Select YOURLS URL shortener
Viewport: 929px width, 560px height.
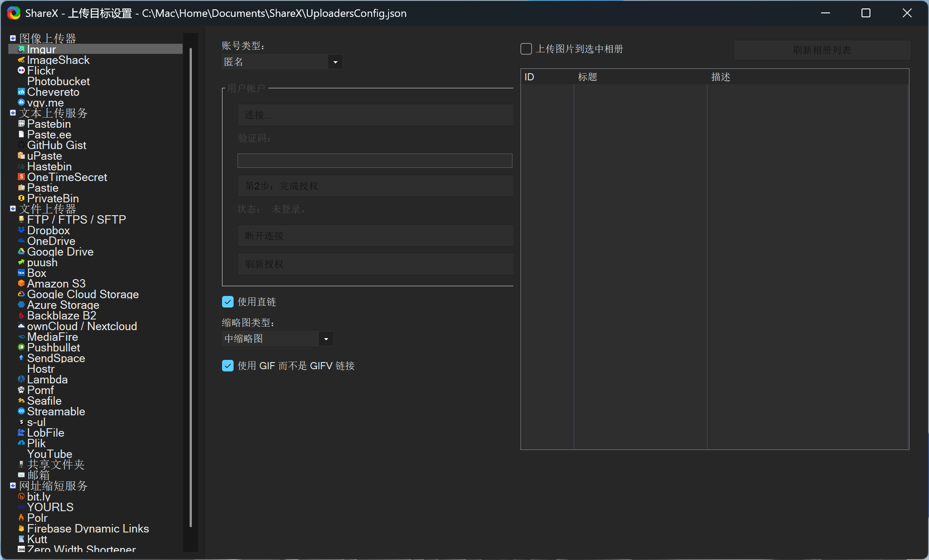click(x=50, y=507)
